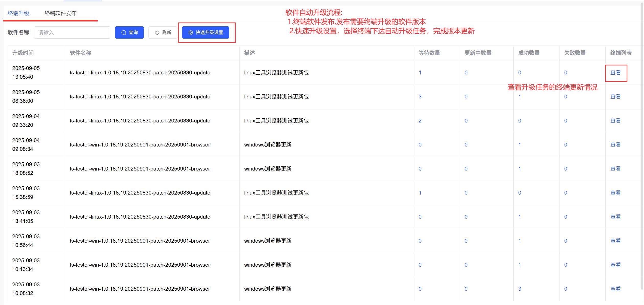Viewport: 644px width, 305px height.
Task: Click success count 3 in the last row
Action: [520, 289]
